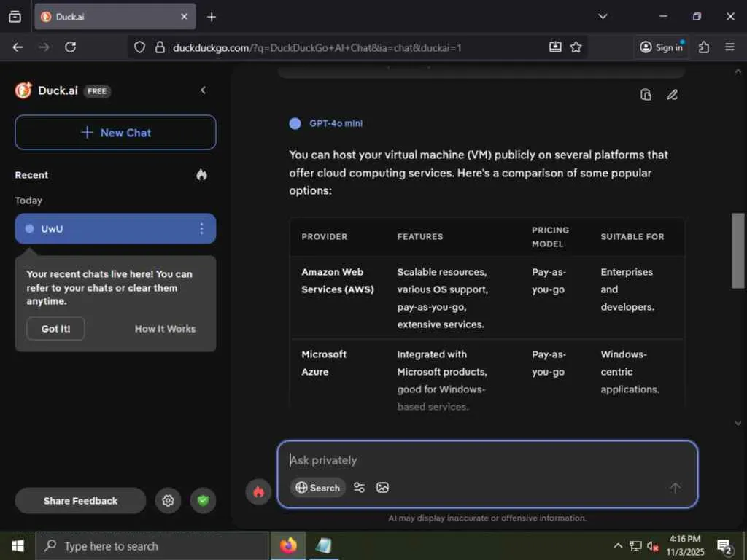
Task: Click the SUITABLE FOR column header
Action: [x=632, y=237]
